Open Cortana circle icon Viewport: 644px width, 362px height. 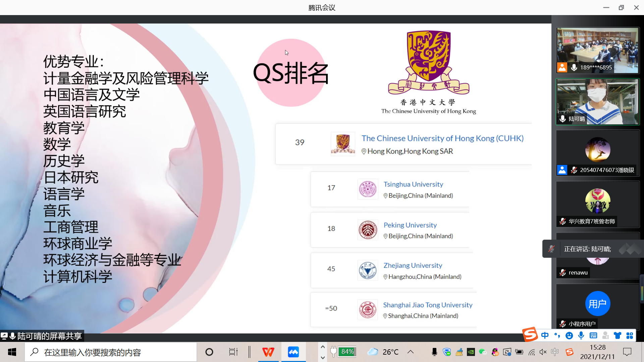[209, 352]
